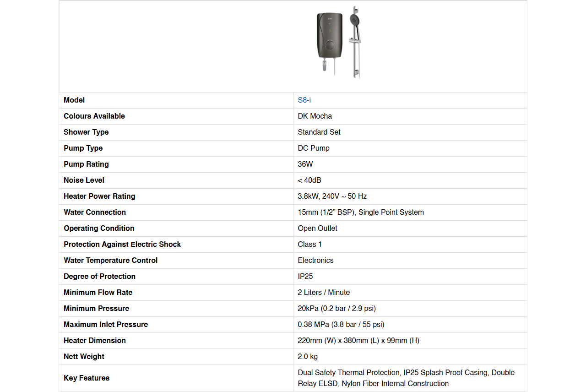Select the IP25 degree of protection value
Viewport: 586px width, 392px height.
click(305, 277)
